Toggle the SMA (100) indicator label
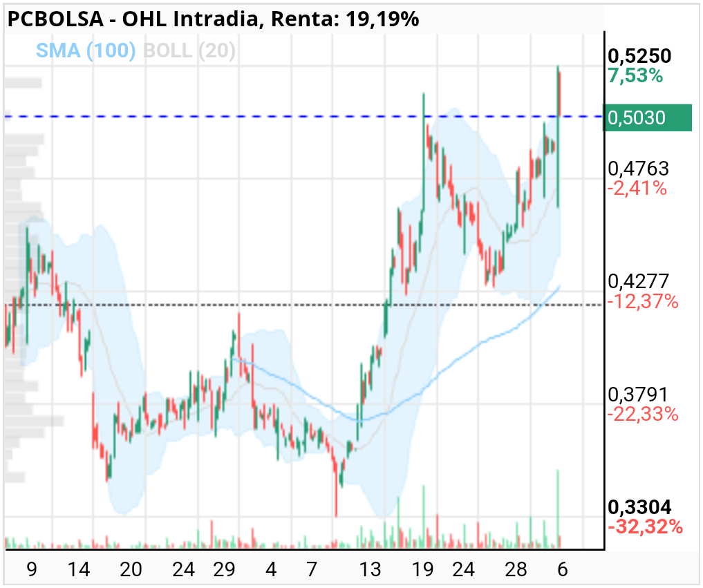The width and height of the screenshot is (703, 588). point(86,50)
